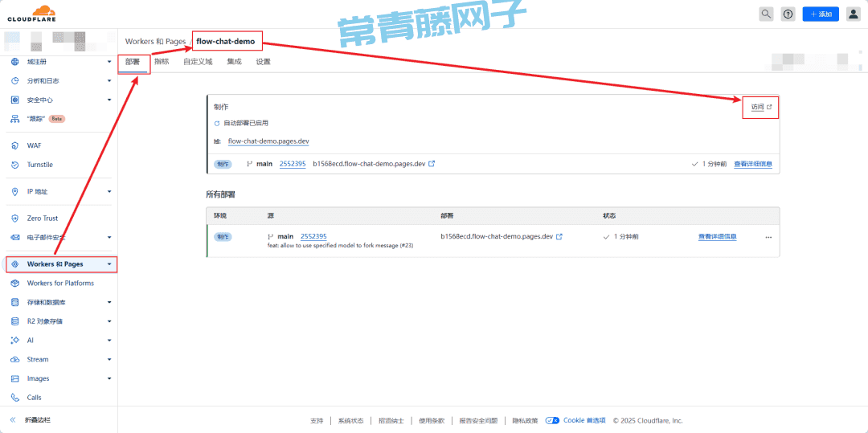
Task: Click the 访问 site link
Action: pyautogui.click(x=761, y=107)
